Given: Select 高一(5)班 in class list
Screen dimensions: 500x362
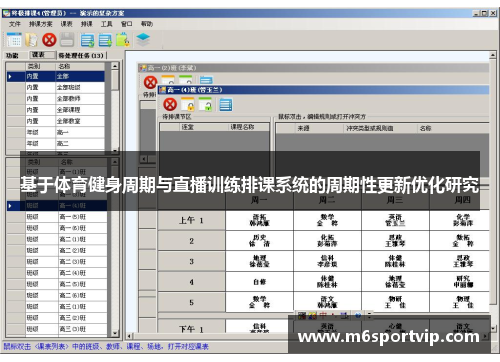Looking at the screenshot, I should coord(57,217).
